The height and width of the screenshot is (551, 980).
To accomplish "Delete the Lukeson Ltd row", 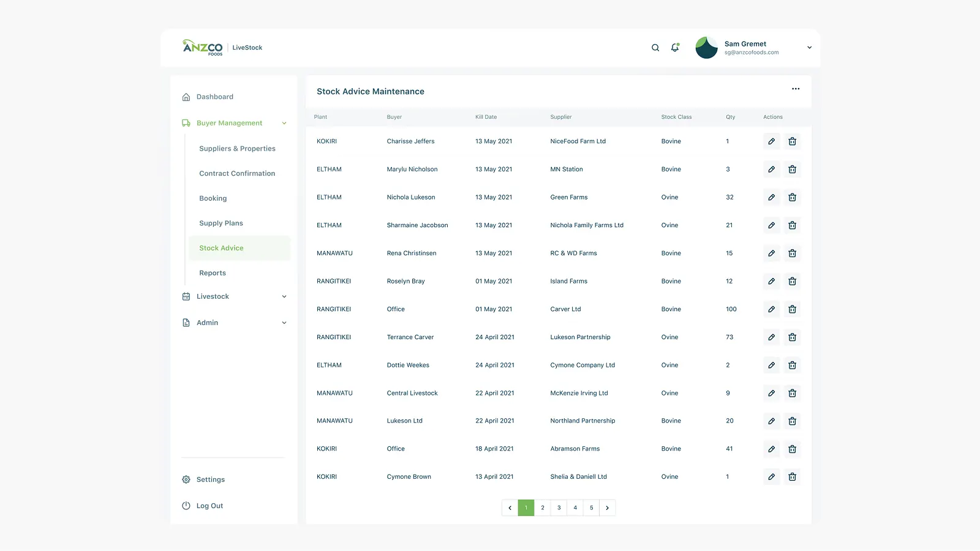I will point(792,421).
